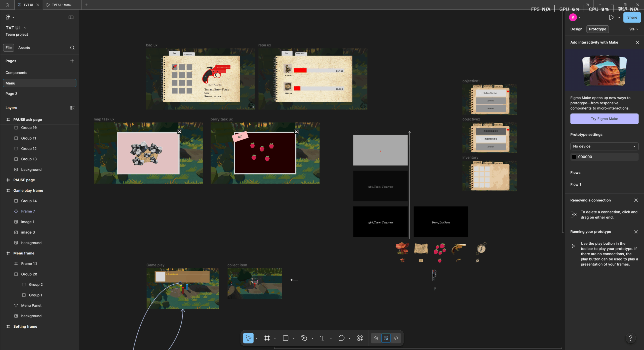Screen dimensions: 644x350
Task: Select Flow 1 in Flows section
Action: point(576,185)
